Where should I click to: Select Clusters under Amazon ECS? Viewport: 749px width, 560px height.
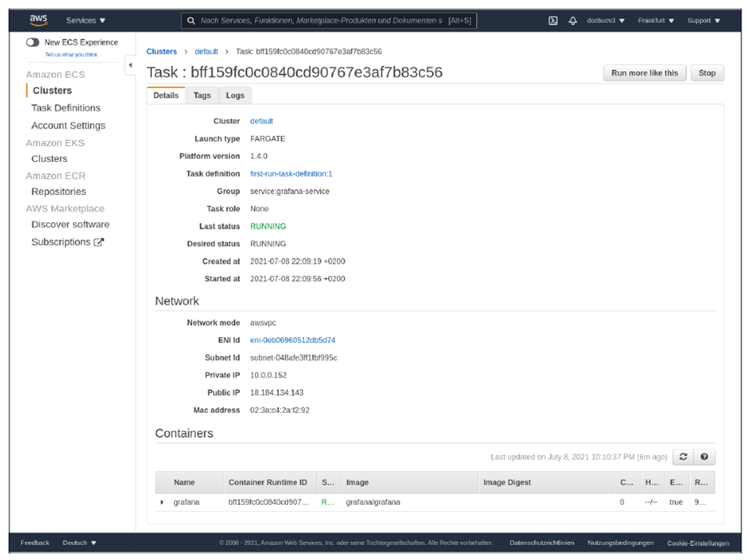(x=52, y=90)
